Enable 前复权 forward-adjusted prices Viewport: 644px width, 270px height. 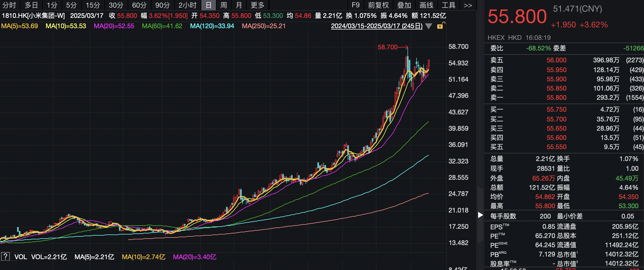(x=378, y=5)
